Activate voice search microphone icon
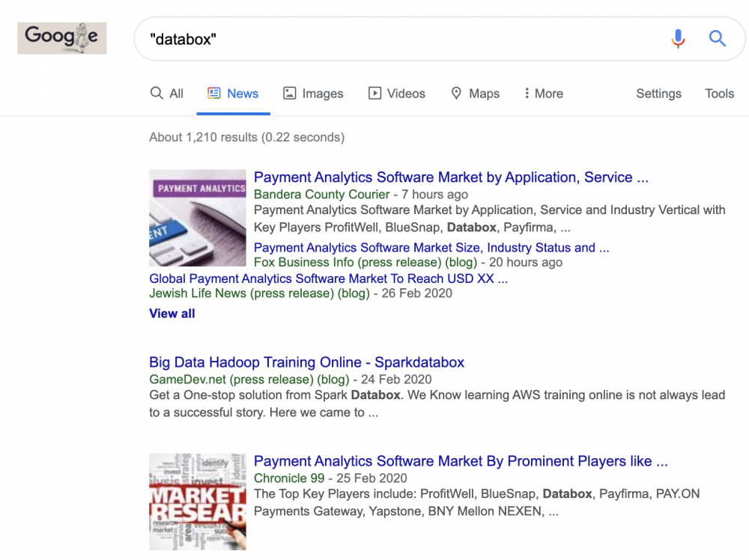This screenshot has width=749, height=560. [x=678, y=38]
